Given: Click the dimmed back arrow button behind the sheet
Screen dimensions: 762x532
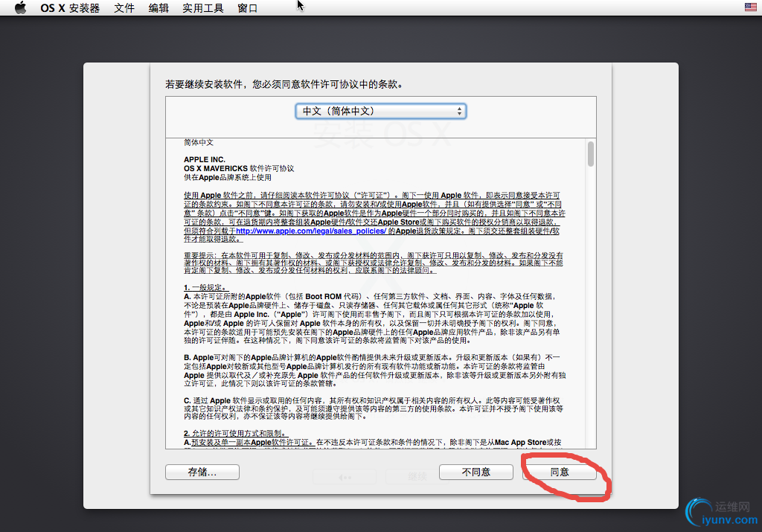Looking at the screenshot, I should click(345, 477).
